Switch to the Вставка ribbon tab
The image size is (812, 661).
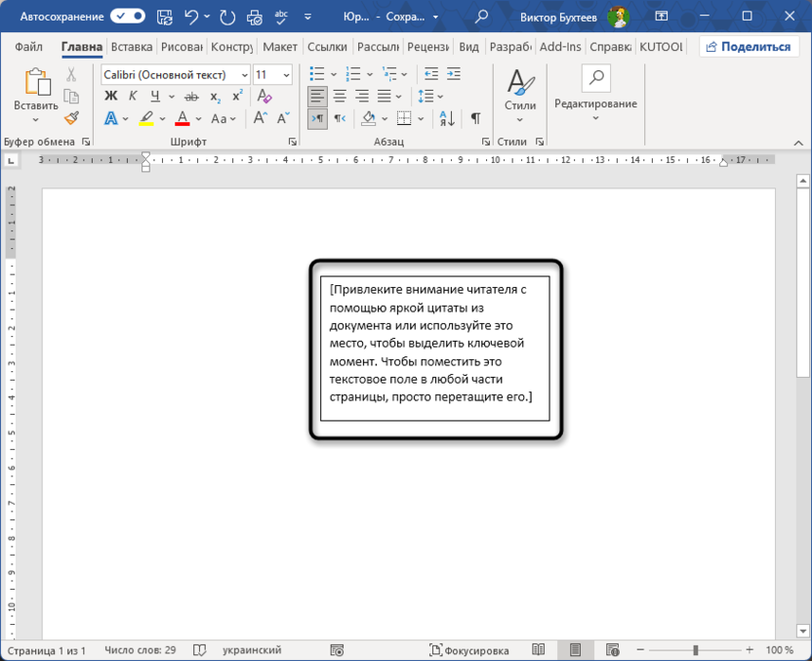pos(132,46)
